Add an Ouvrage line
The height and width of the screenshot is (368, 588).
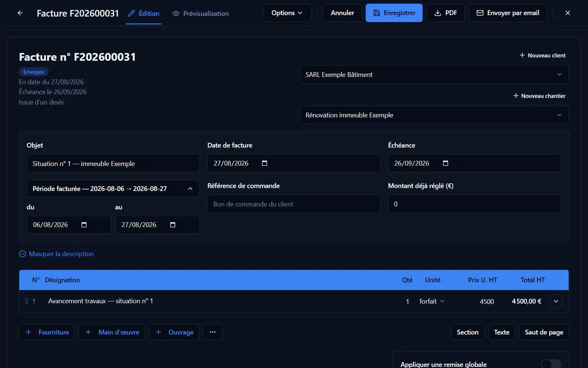click(x=174, y=332)
